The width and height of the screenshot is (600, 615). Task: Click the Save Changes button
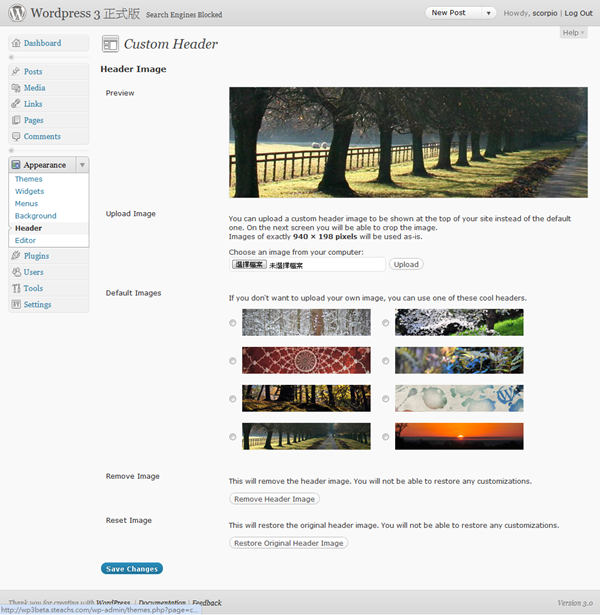(132, 569)
